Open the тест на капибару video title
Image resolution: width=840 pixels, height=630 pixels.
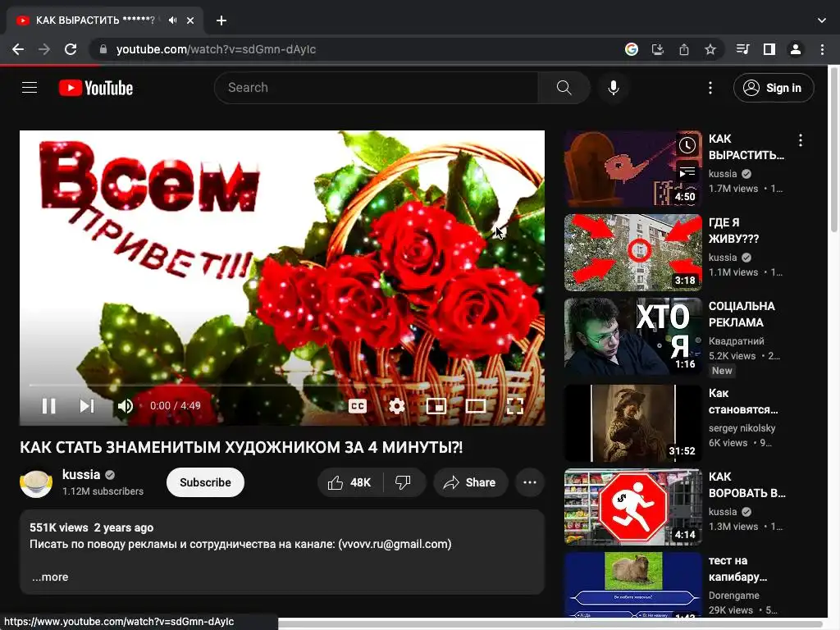point(738,569)
